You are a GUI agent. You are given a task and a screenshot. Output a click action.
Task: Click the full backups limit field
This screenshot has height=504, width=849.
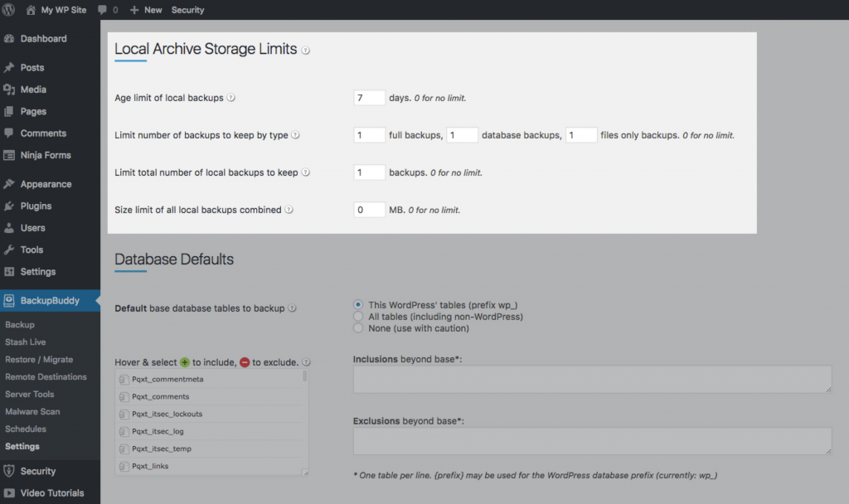pos(369,135)
